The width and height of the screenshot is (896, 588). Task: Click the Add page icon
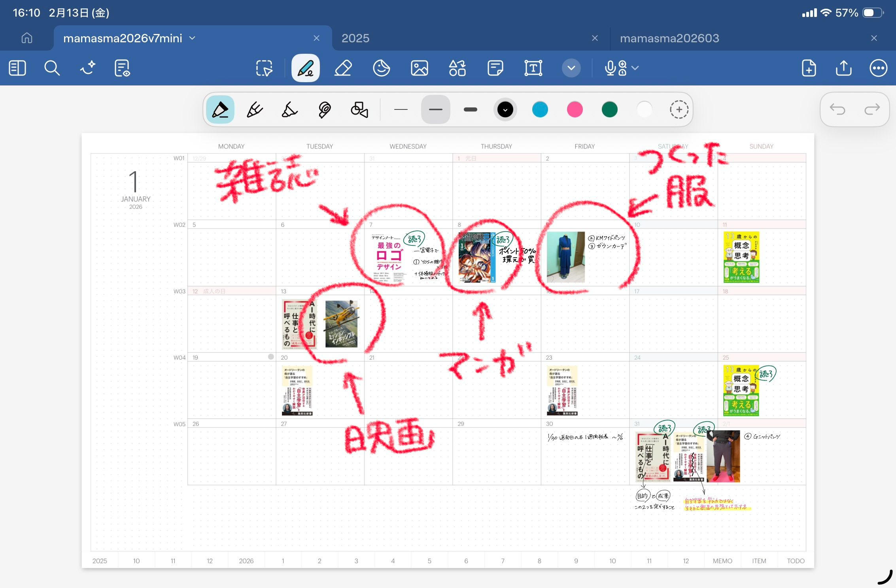(809, 68)
